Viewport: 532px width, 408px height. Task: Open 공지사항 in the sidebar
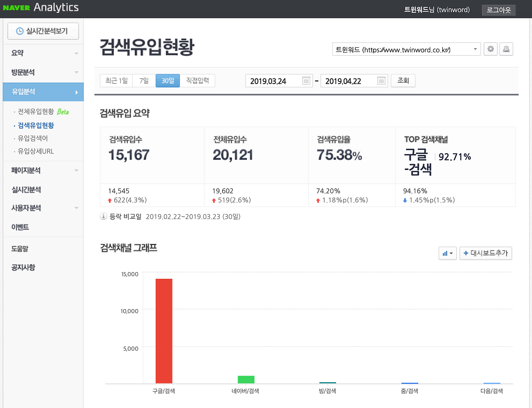click(x=23, y=267)
